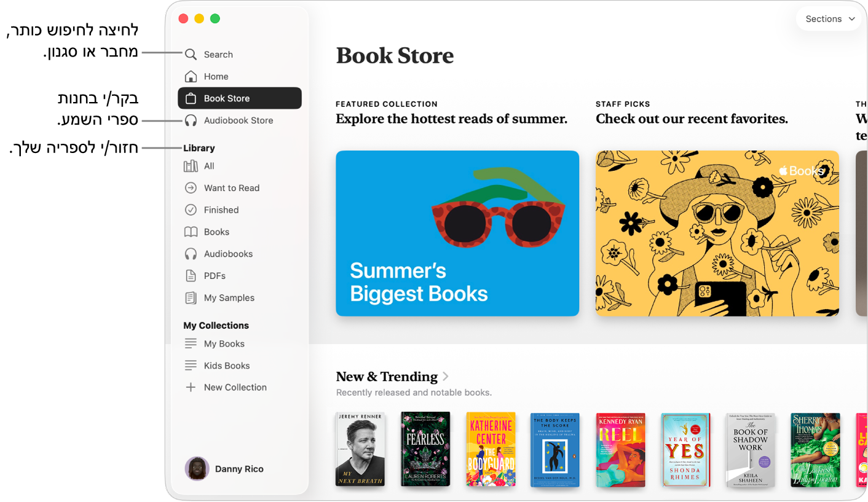Click the PDFs document icon
The image size is (868, 502).
point(191,276)
